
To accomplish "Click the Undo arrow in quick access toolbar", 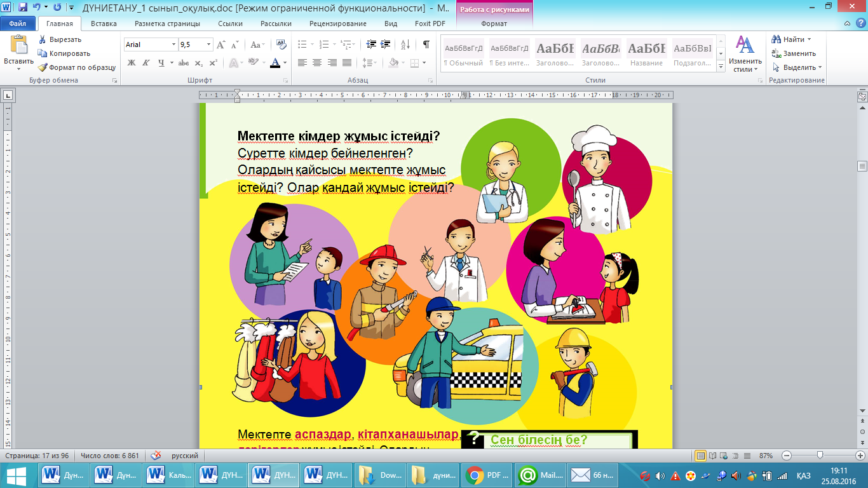I will coord(37,8).
